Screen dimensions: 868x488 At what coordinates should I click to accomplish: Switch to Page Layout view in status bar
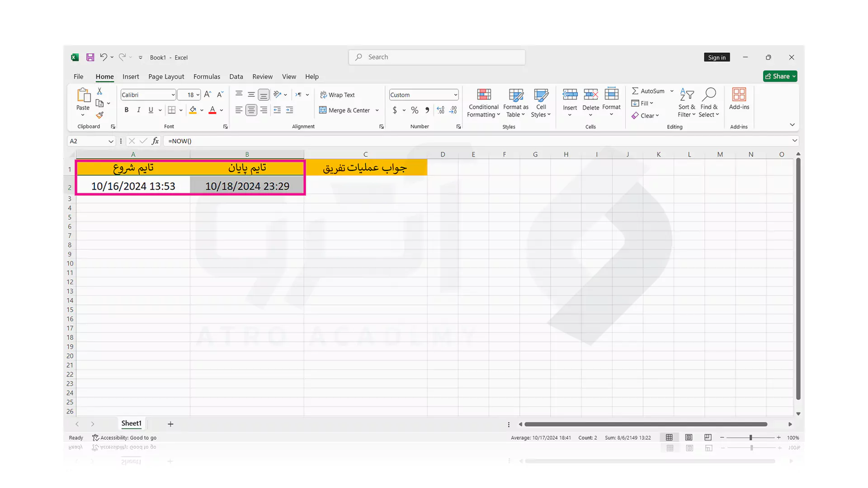pyautogui.click(x=689, y=437)
